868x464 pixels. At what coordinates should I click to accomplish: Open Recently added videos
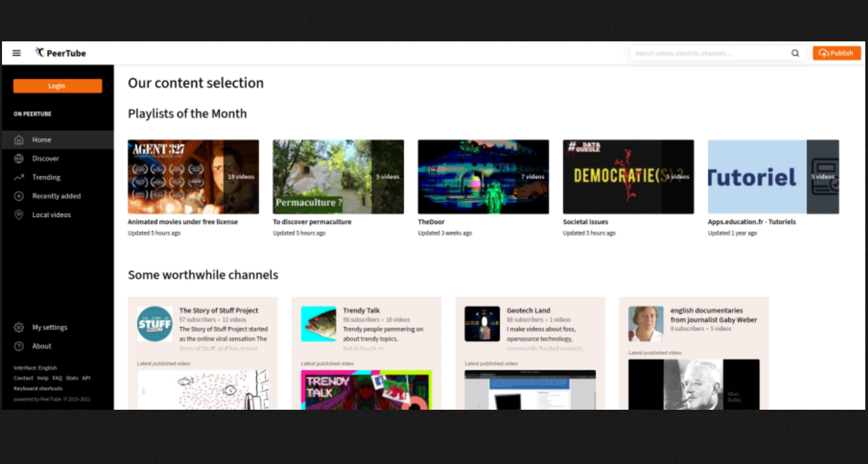[x=56, y=196]
